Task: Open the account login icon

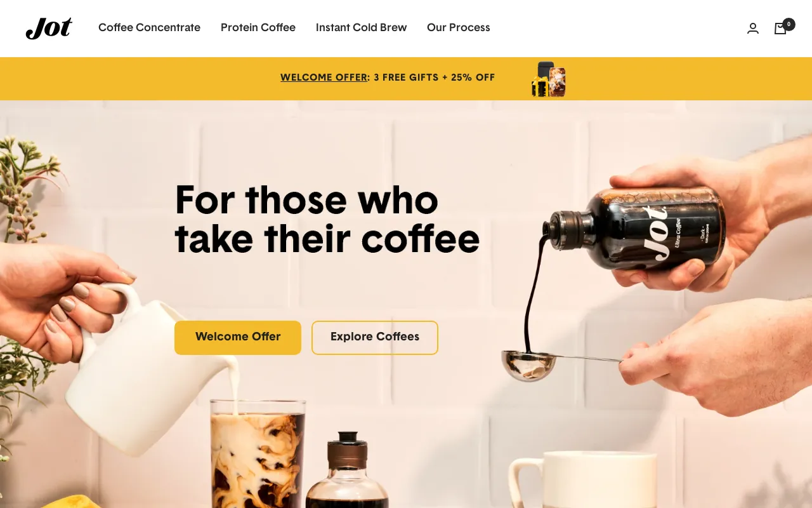Action: click(x=753, y=28)
